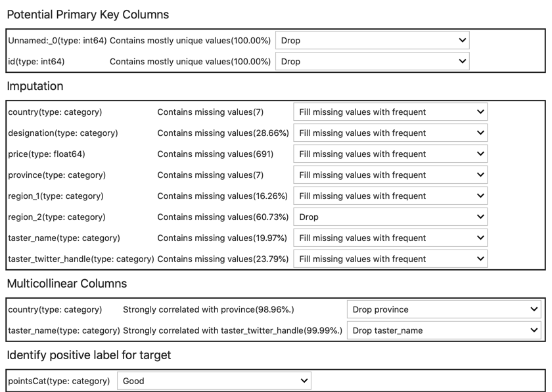Click chevron arrow on Drop province dropdown
552x392 pixels.
coord(534,309)
